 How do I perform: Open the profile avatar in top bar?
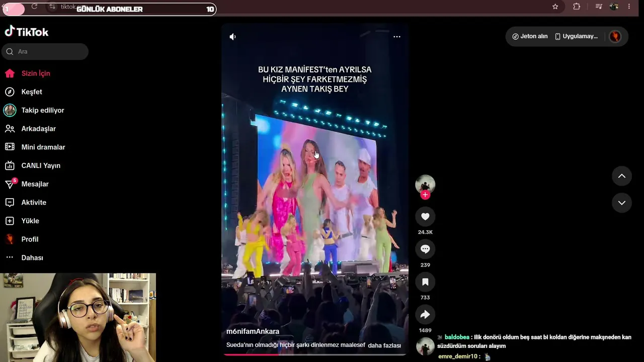[615, 36]
